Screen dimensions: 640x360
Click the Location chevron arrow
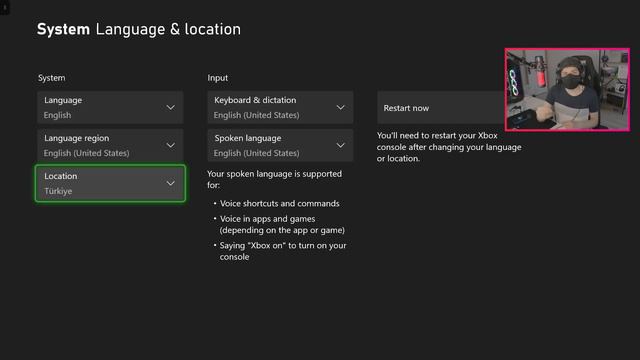coord(171,183)
